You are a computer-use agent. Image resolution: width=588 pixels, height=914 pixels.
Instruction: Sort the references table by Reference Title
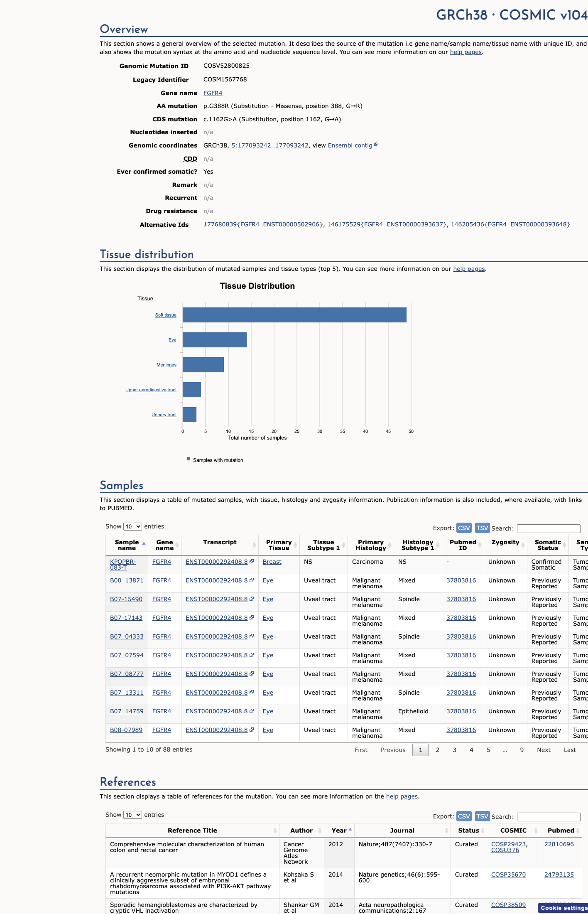(192, 830)
